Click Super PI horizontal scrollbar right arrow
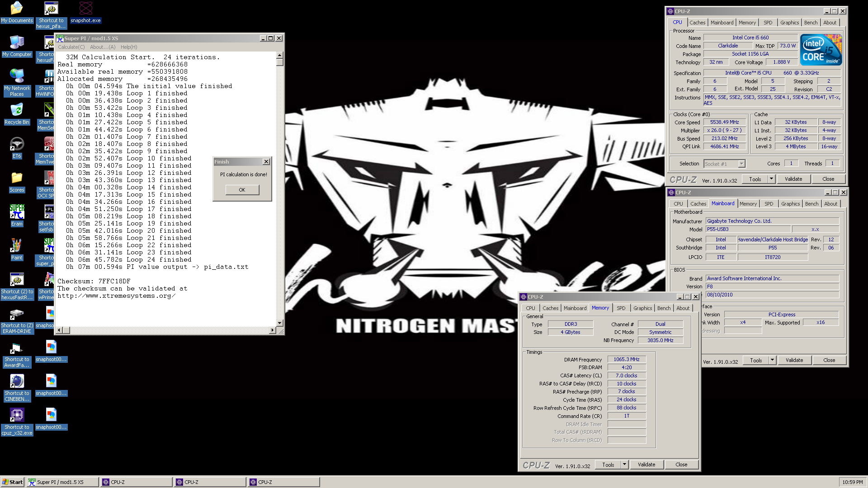The width and height of the screenshot is (868, 488). coord(272,330)
